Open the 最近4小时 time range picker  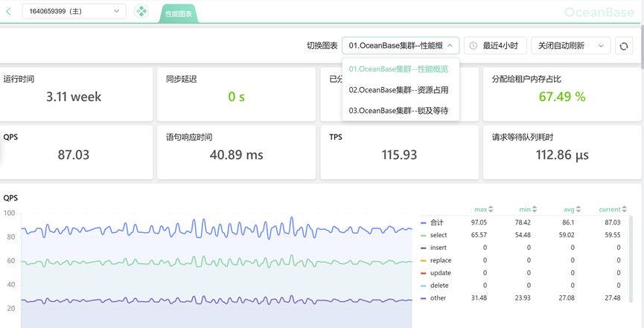[495, 45]
